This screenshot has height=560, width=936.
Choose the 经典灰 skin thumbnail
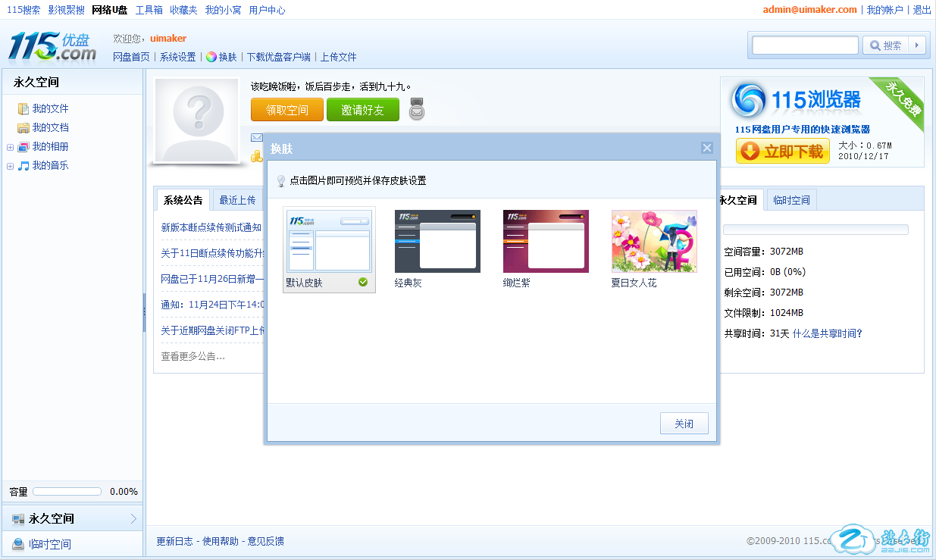click(x=437, y=241)
